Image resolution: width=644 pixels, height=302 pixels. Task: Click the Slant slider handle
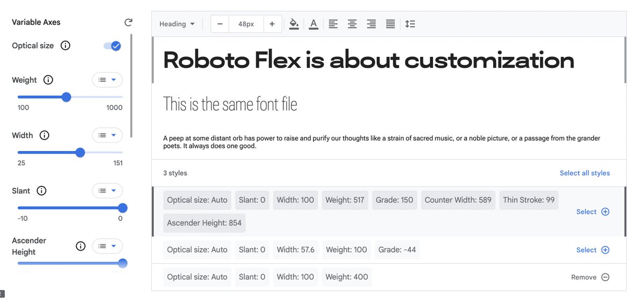tap(122, 208)
